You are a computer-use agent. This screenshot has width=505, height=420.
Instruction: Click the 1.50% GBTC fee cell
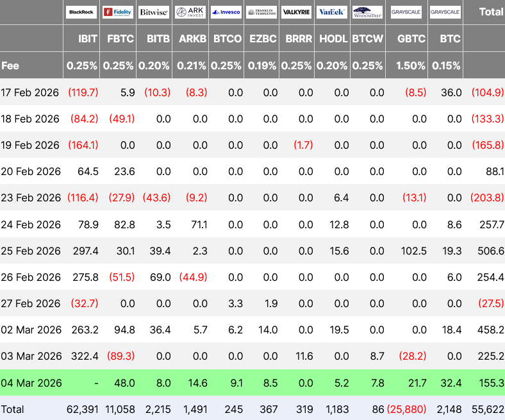click(x=411, y=65)
